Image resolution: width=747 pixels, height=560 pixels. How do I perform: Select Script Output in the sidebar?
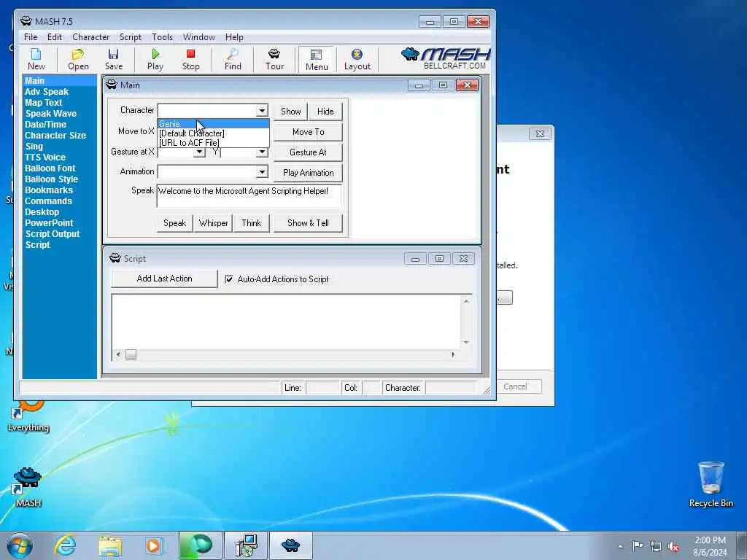pyautogui.click(x=53, y=234)
